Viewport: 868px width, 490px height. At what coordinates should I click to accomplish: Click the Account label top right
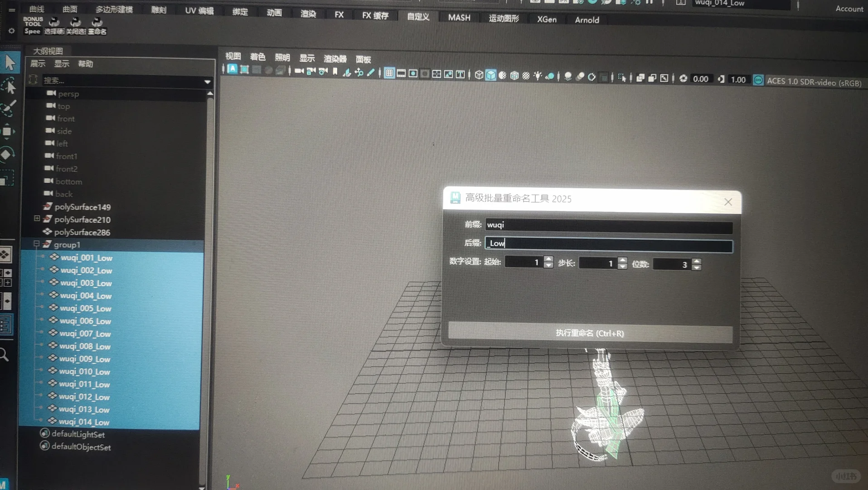tap(849, 9)
